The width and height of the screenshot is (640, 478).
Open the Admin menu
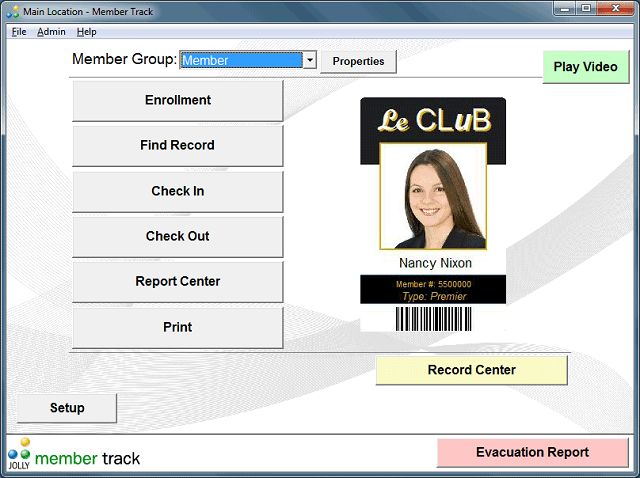(51, 32)
